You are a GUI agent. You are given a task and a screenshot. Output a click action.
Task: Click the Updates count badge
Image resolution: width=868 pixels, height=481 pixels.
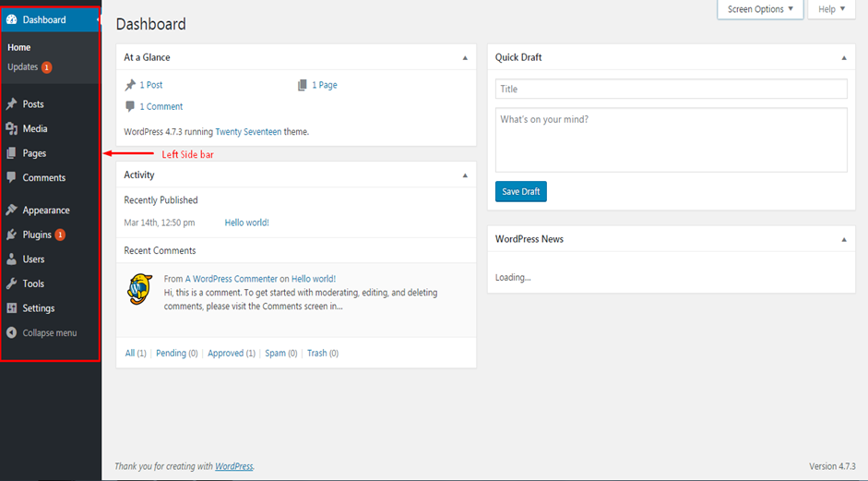(46, 67)
